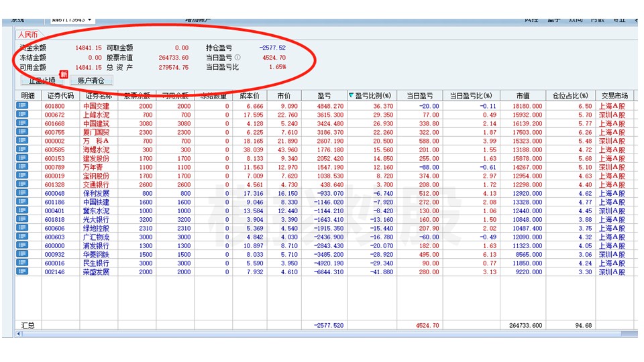644x362 pixels.
Task: Select stock name 海螺水泥
Action: point(96,149)
